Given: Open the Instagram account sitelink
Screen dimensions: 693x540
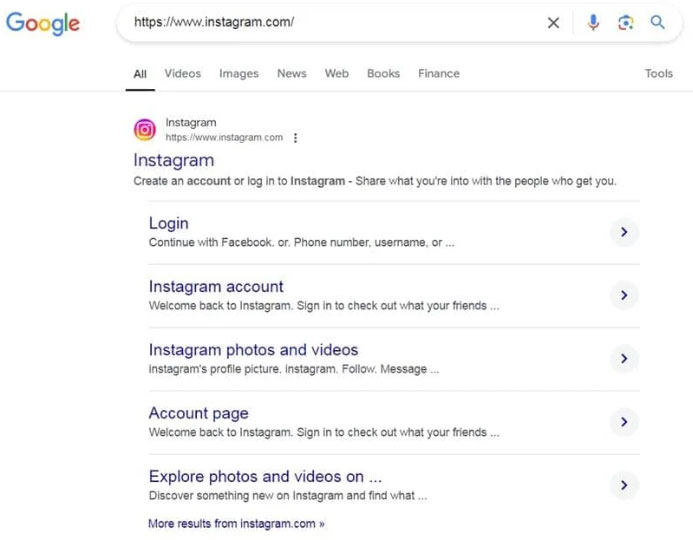Looking at the screenshot, I should point(216,286).
